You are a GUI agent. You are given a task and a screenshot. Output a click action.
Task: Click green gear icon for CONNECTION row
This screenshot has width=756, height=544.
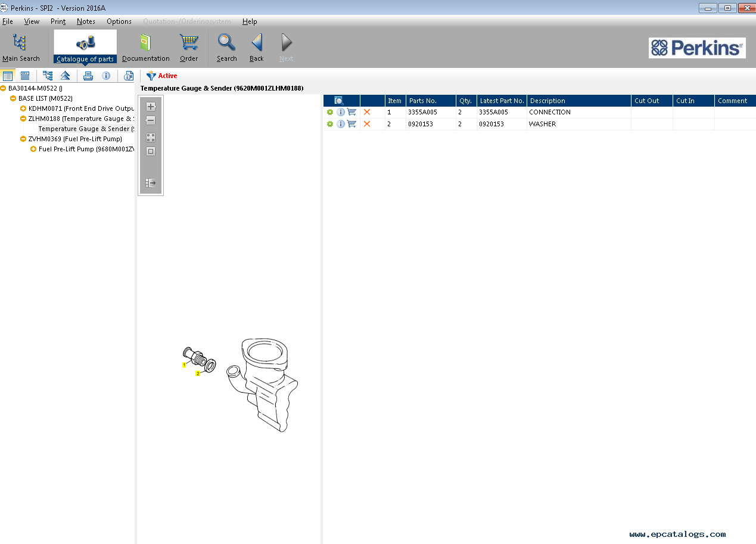click(330, 112)
